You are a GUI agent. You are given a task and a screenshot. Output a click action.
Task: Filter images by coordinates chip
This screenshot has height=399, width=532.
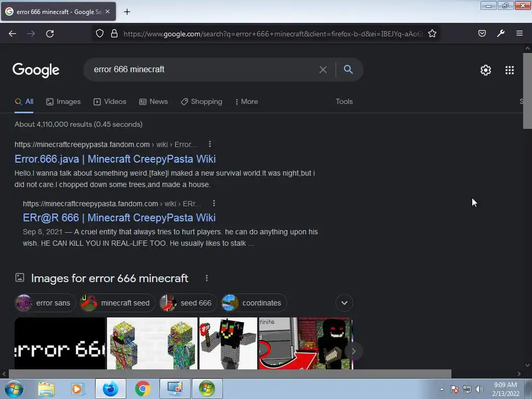254,303
